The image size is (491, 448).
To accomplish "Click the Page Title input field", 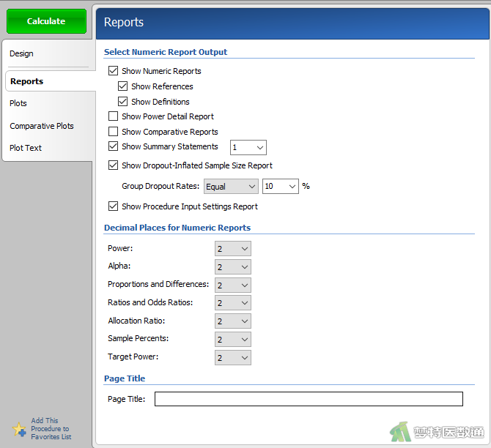I will (309, 399).
